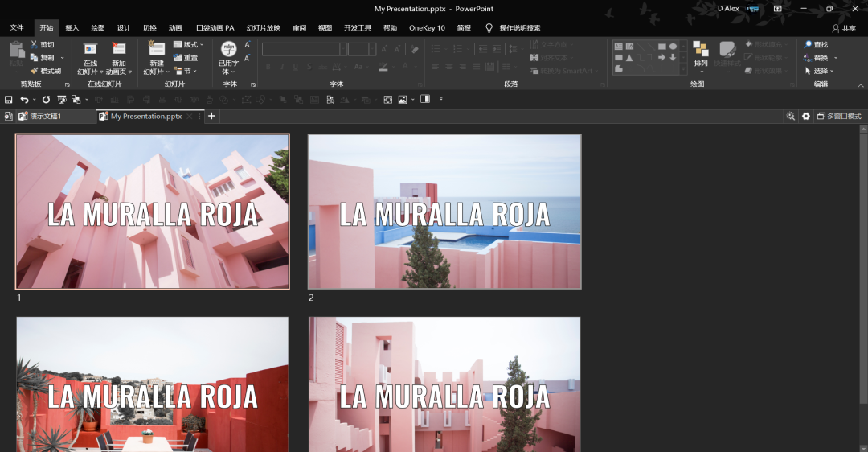
Task: Click the Undo arrow in quick access toolbar
Action: pos(24,100)
